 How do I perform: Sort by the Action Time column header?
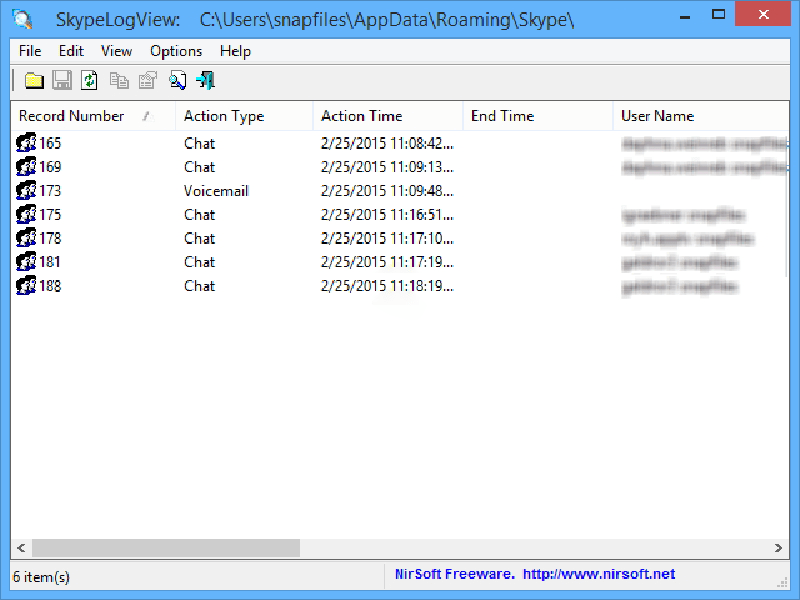pos(388,116)
